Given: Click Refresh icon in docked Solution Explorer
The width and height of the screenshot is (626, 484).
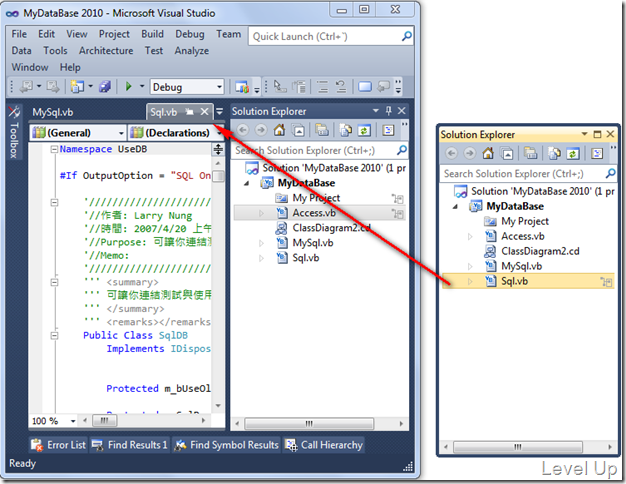Looking at the screenshot, I should (364, 130).
